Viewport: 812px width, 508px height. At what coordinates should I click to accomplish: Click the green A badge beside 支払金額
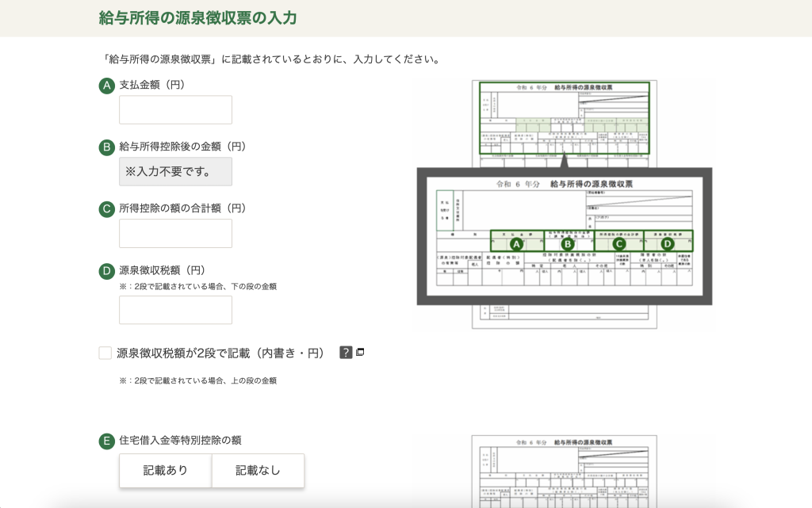[107, 85]
